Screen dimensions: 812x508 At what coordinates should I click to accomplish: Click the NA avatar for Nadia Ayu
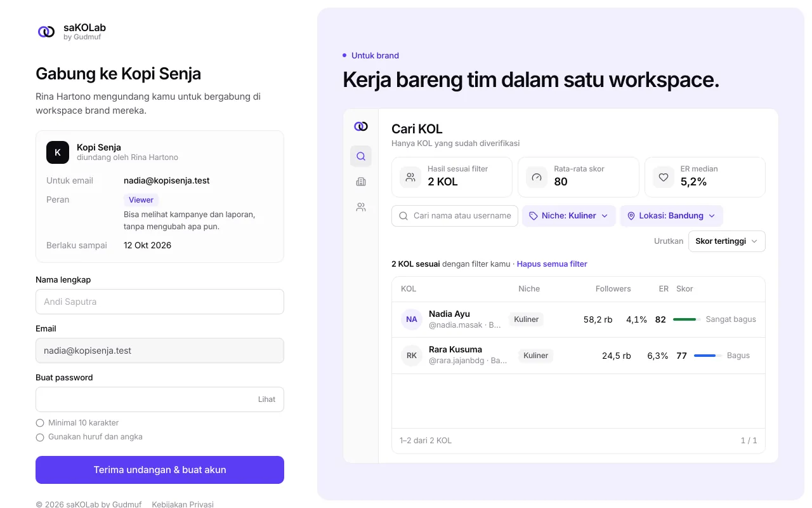click(x=412, y=319)
